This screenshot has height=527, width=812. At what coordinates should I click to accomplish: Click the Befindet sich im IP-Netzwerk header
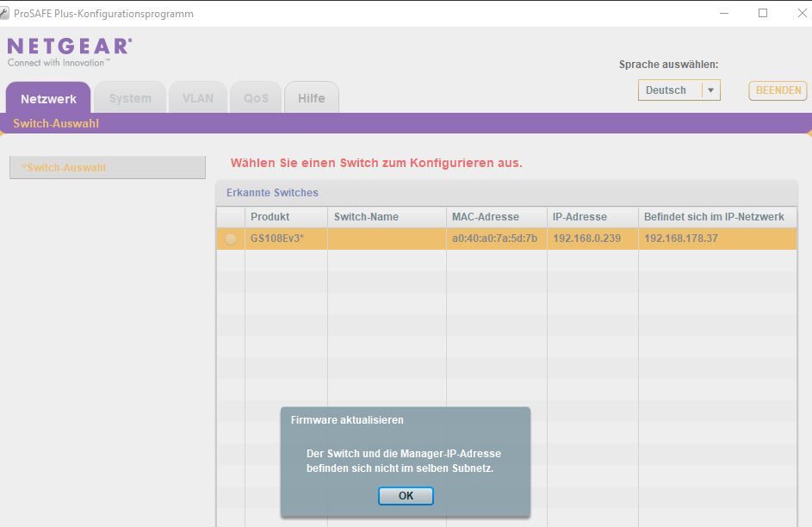(x=718, y=217)
